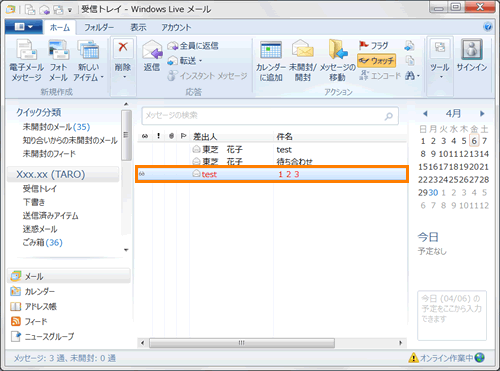
Task: Open Move message (メッセージの移動)
Action: point(338,61)
